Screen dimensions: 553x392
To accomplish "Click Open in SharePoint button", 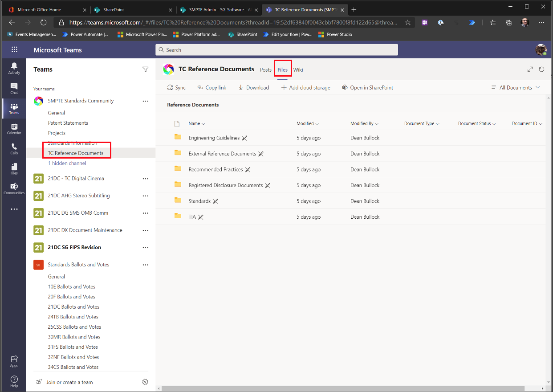I will 368,88.
